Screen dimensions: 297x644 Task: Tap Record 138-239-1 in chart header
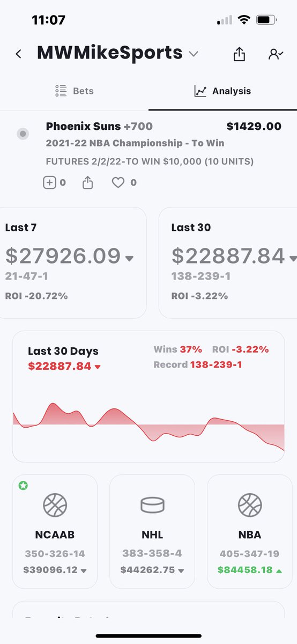[198, 364]
